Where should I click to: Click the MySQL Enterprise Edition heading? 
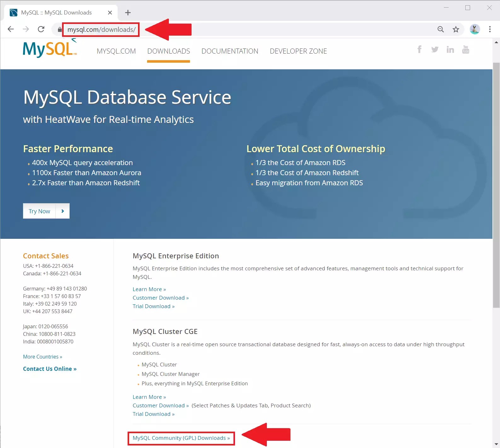click(176, 256)
